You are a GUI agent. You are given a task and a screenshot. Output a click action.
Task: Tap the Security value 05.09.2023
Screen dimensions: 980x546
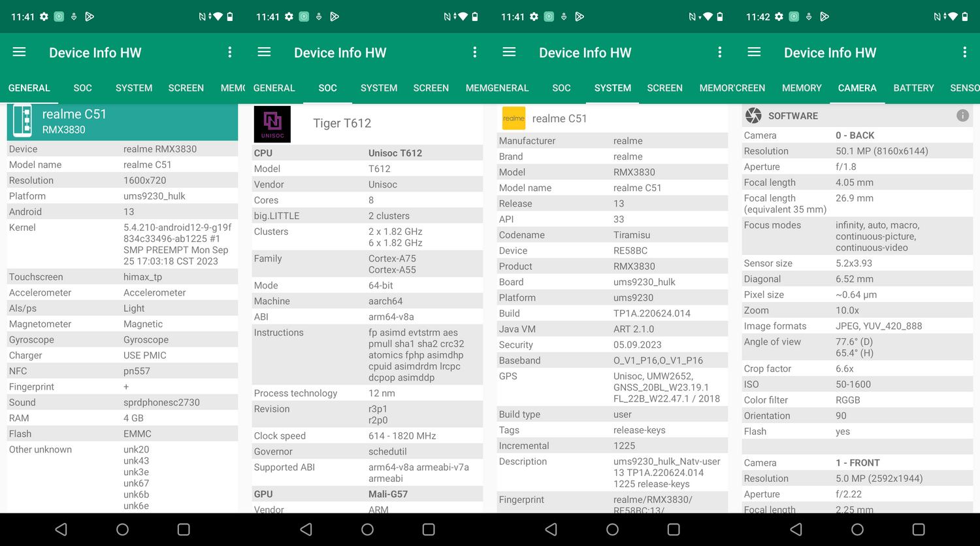click(637, 345)
